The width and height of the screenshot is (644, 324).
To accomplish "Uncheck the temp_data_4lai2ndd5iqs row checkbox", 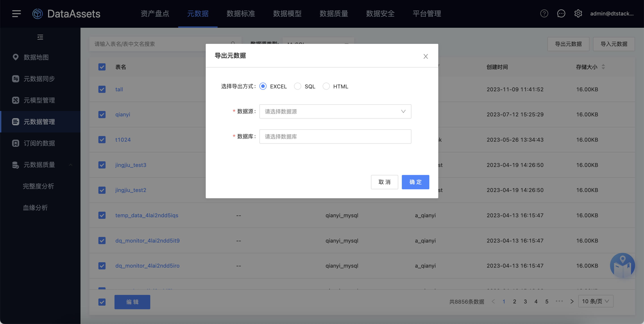I will click(102, 215).
